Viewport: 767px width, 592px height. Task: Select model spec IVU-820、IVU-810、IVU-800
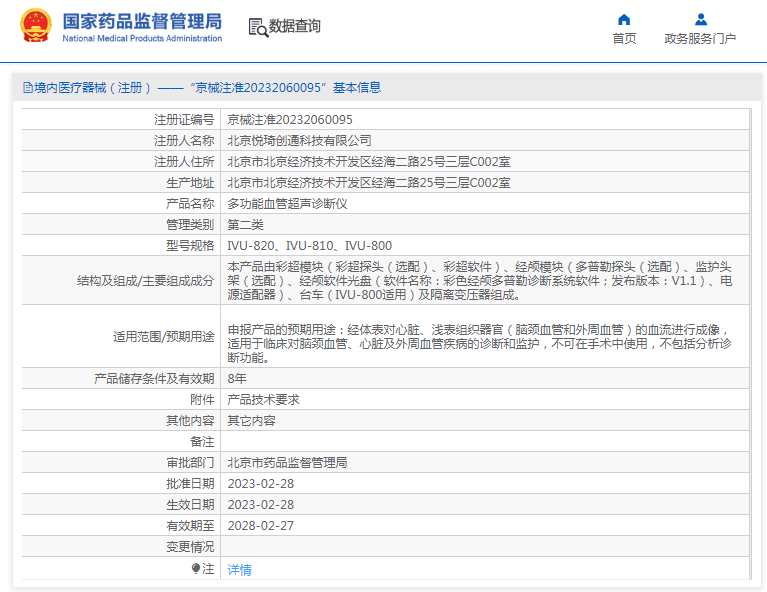coord(309,246)
